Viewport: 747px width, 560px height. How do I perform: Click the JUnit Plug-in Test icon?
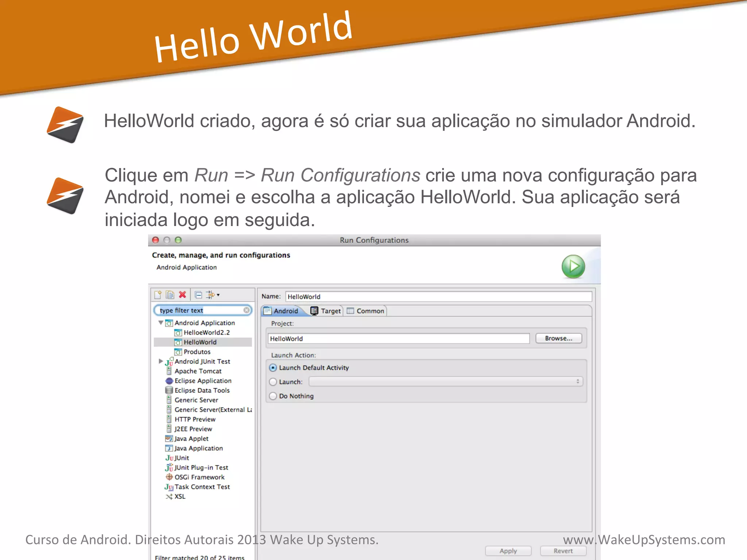[x=169, y=468]
